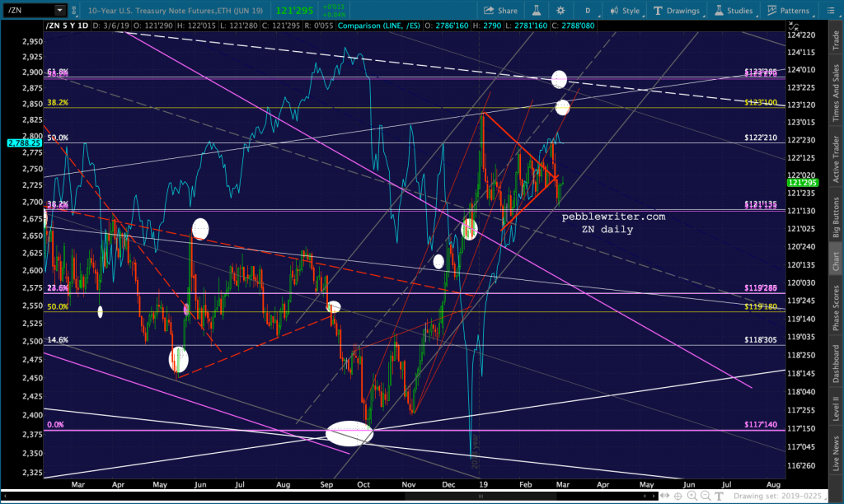Click the $118'305 Fibonacci level label
The image size is (844, 504).
coord(761,340)
